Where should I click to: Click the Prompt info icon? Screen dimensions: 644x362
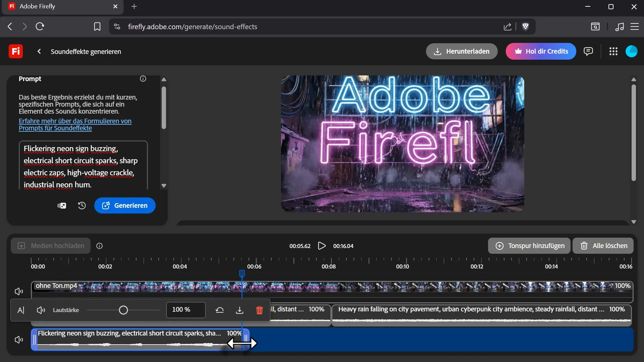(143, 79)
